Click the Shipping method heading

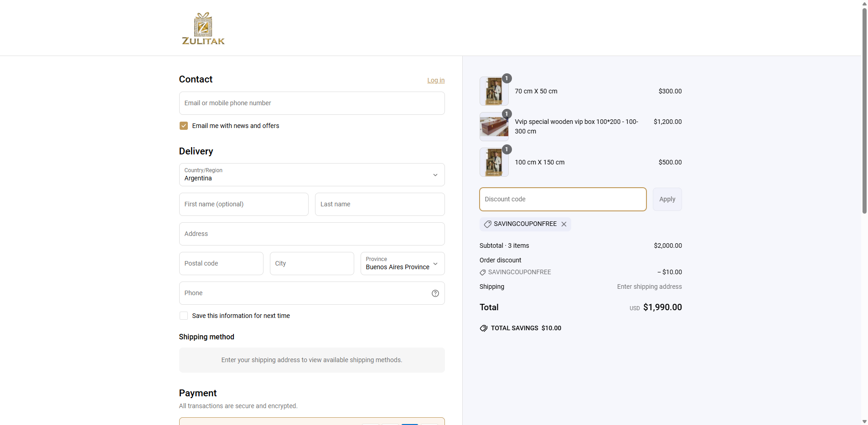coord(207,337)
